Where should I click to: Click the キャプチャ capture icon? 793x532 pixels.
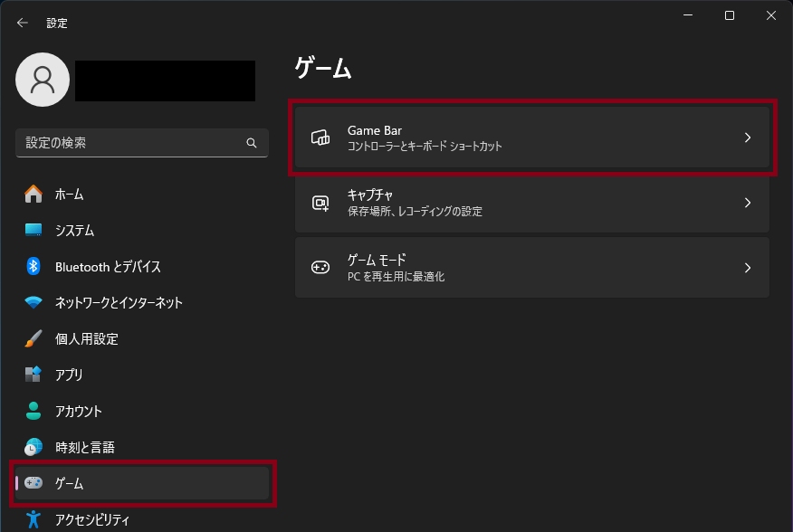point(320,203)
